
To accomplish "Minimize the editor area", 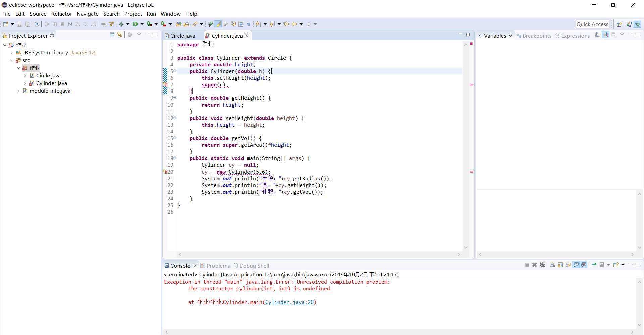I will (x=460, y=34).
